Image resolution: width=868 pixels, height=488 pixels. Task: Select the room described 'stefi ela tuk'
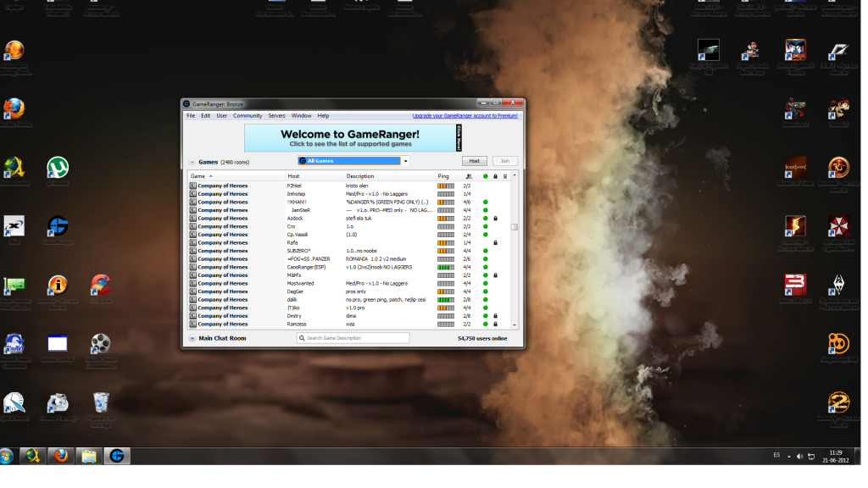click(348, 219)
